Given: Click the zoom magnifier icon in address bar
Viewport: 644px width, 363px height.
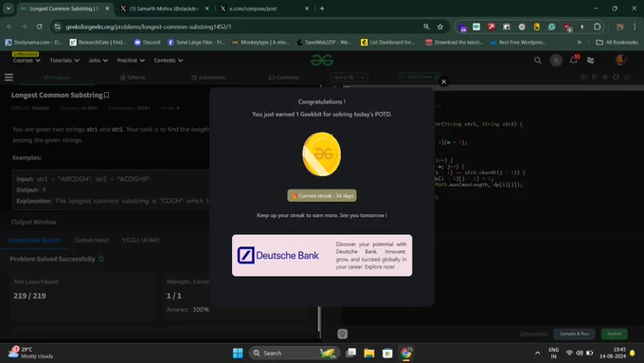Looking at the screenshot, I should click(426, 27).
